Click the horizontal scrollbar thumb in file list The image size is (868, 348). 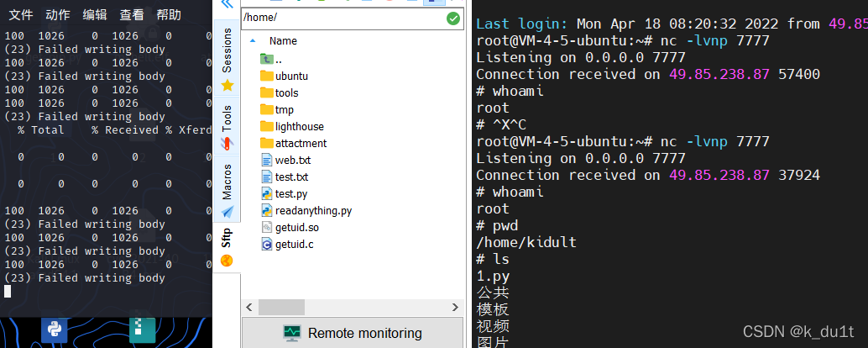(281, 307)
